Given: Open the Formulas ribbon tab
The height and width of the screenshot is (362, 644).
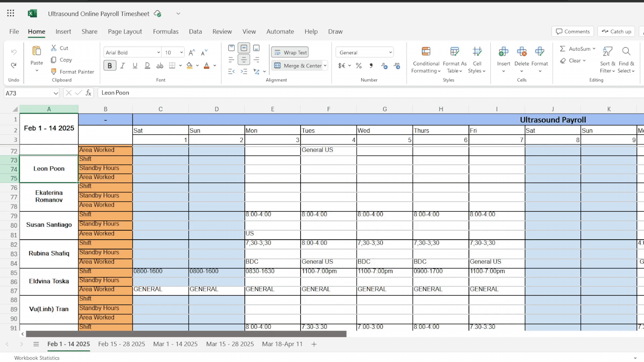Looking at the screenshot, I should point(166,32).
